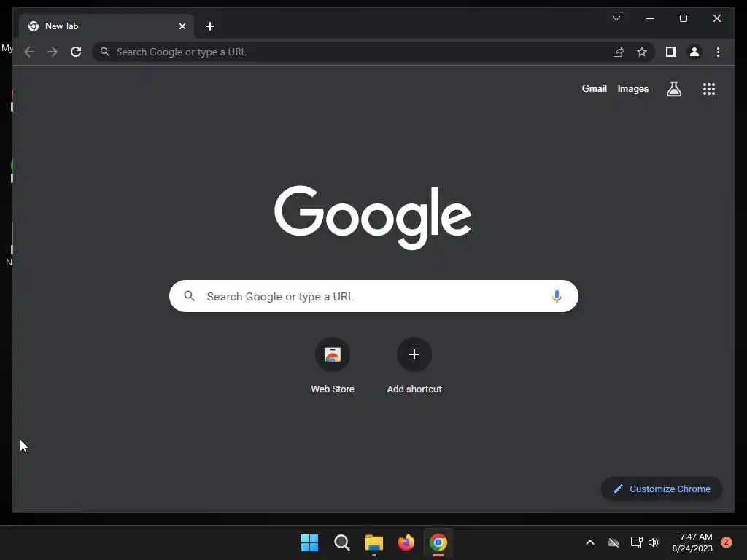Open the network tray icon

point(636,542)
